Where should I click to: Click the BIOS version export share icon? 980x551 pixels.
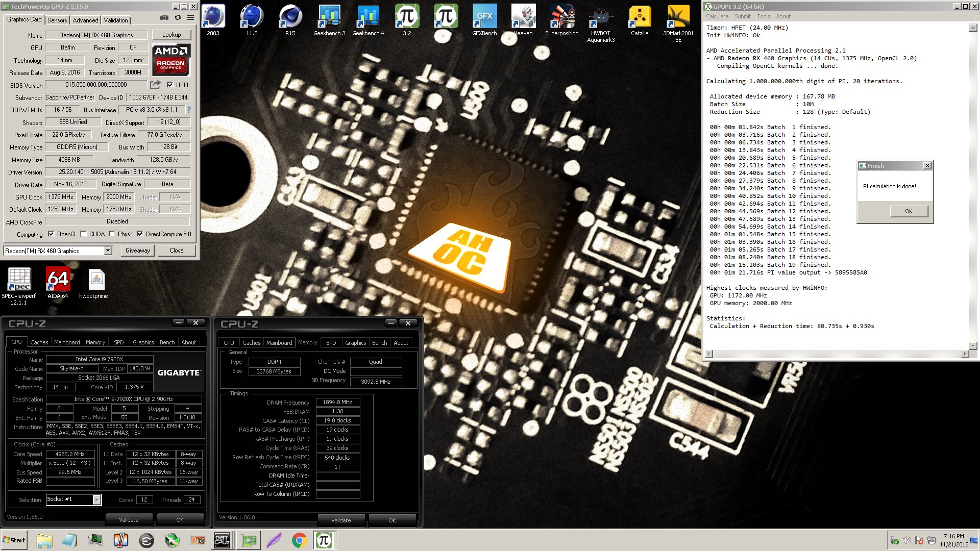pyautogui.click(x=155, y=85)
